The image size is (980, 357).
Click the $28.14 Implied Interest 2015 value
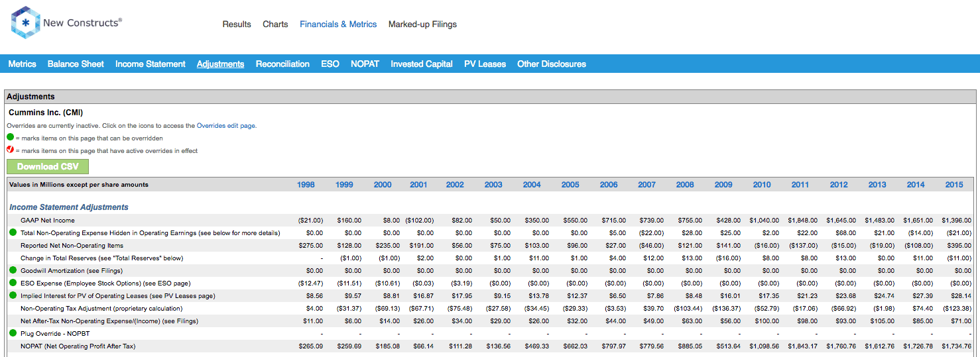click(961, 295)
